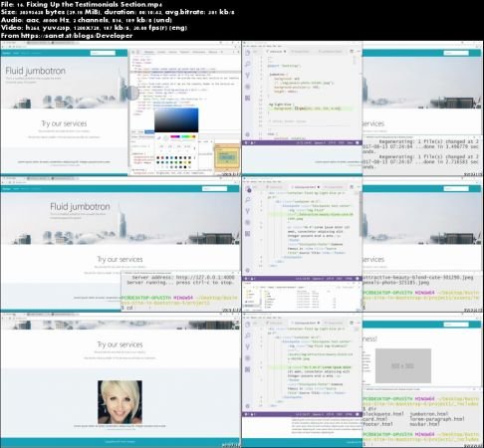Screen dimensions: 484x448
Task: Open Explorer in the CSS editor frame
Action: [247, 53]
